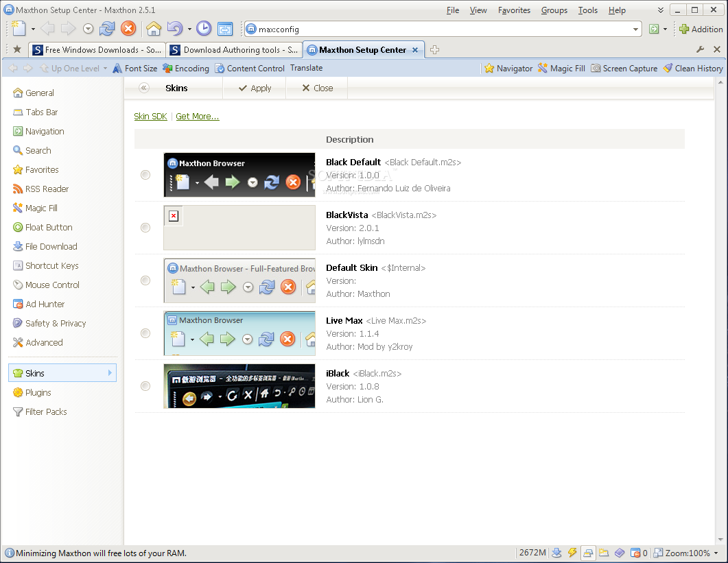
Task: Open RSS Reader settings in sidebar
Action: click(x=41, y=189)
